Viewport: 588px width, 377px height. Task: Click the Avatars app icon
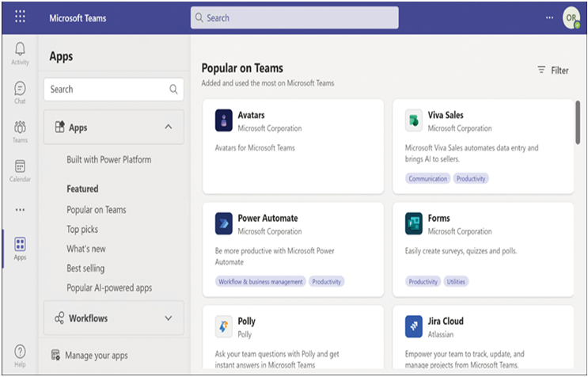[x=223, y=120]
